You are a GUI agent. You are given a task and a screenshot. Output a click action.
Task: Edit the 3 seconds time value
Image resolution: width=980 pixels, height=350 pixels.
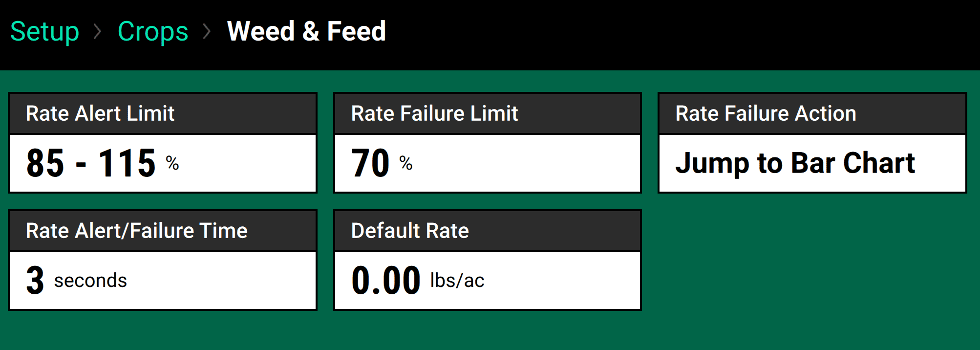(35, 281)
